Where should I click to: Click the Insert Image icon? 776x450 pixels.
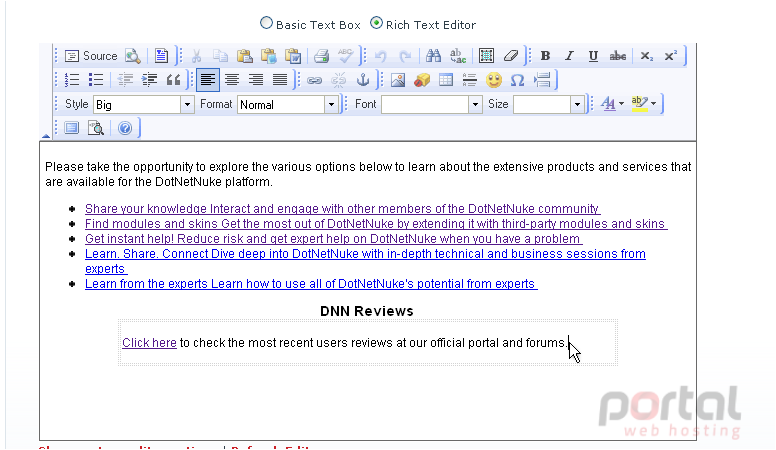pos(398,80)
